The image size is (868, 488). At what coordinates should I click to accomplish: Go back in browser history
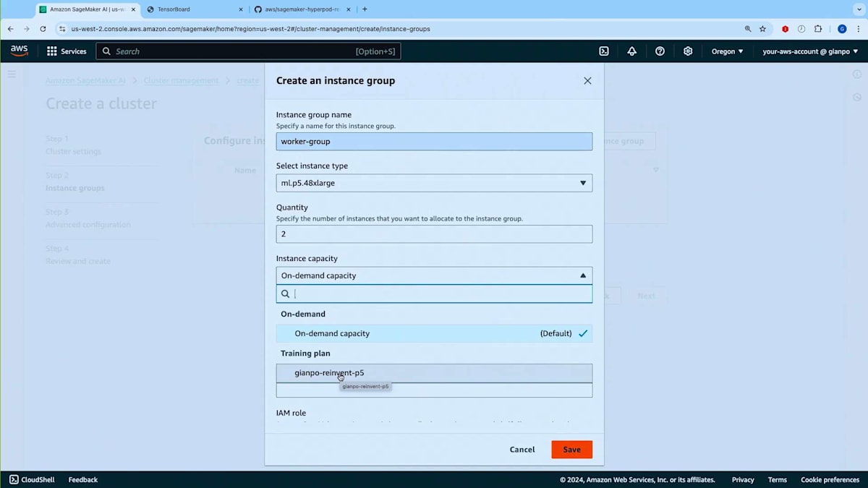coord(10,29)
